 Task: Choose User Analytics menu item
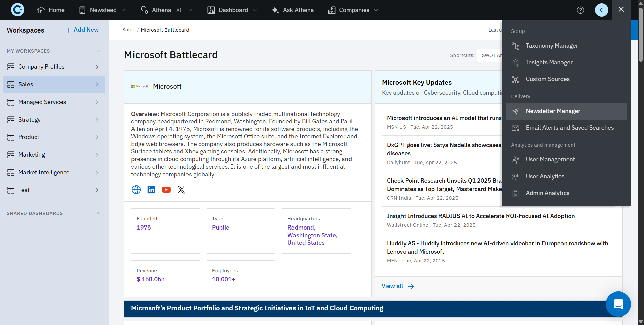545,176
